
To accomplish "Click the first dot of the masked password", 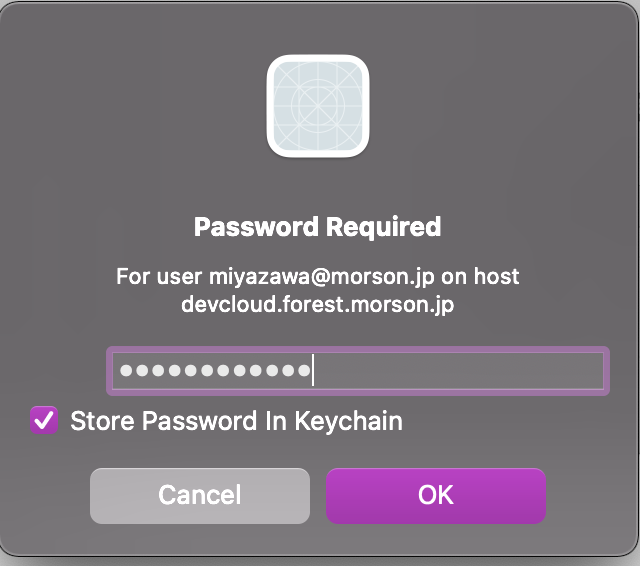I will point(126,371).
